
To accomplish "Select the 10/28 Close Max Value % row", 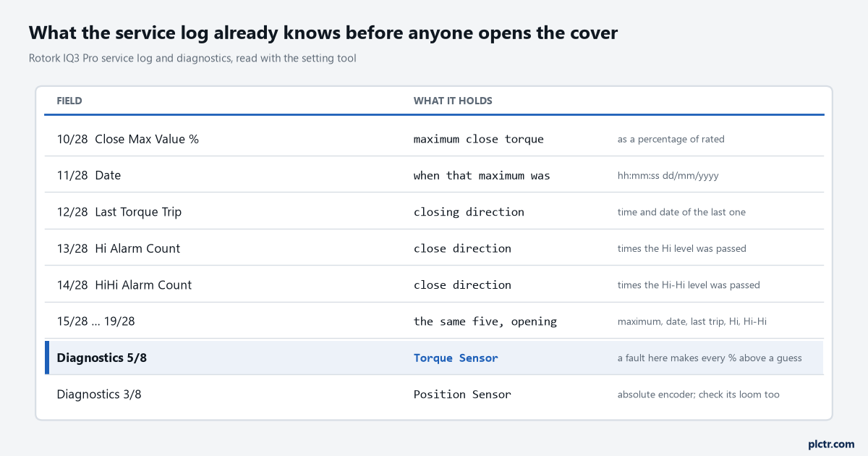I will pyautogui.click(x=434, y=139).
